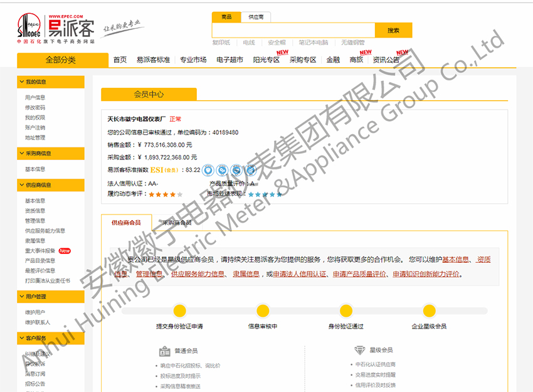This screenshot has width=533, height=392.
Task: Click the first blue ESI badge icon
Action: coord(208,170)
